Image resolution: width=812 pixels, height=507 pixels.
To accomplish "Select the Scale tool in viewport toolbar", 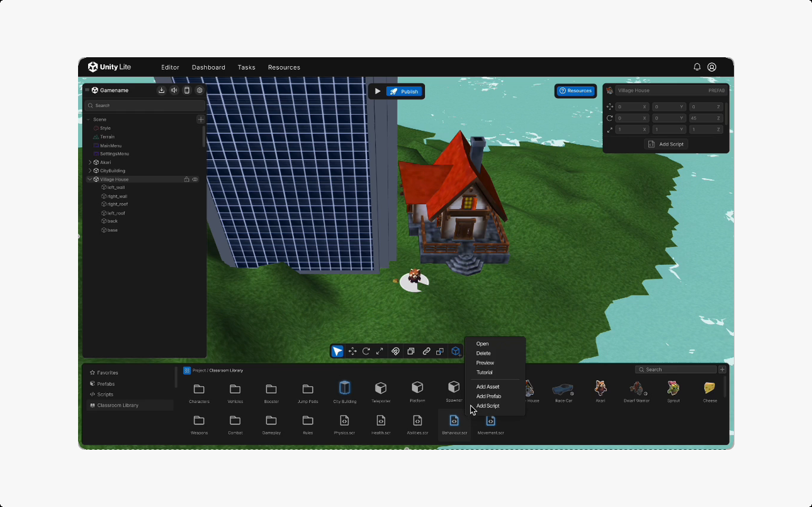I will pos(380,352).
